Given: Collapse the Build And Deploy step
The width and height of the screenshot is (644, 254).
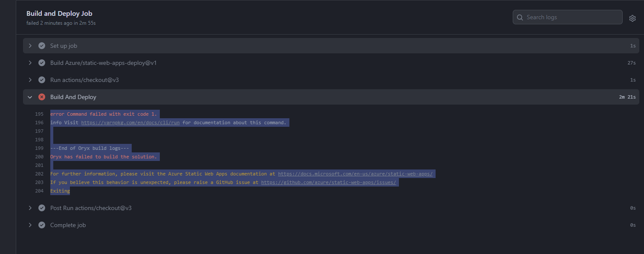Looking at the screenshot, I should click(30, 96).
